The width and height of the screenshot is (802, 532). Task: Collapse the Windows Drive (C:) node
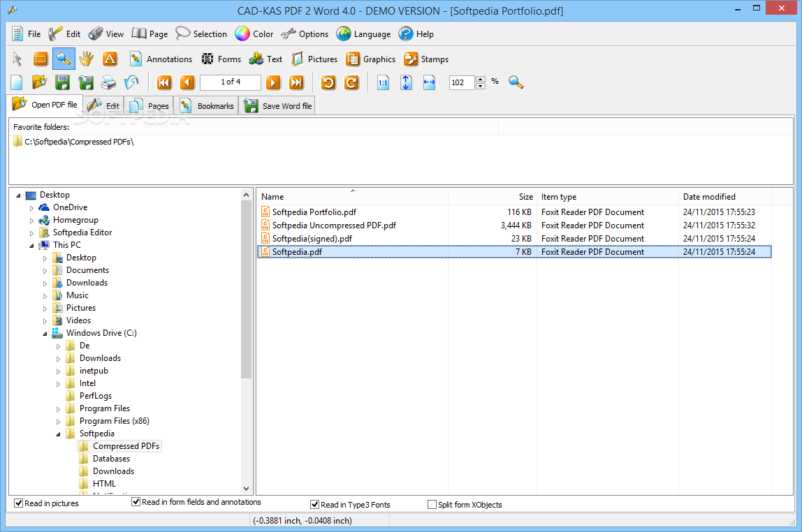click(x=45, y=334)
